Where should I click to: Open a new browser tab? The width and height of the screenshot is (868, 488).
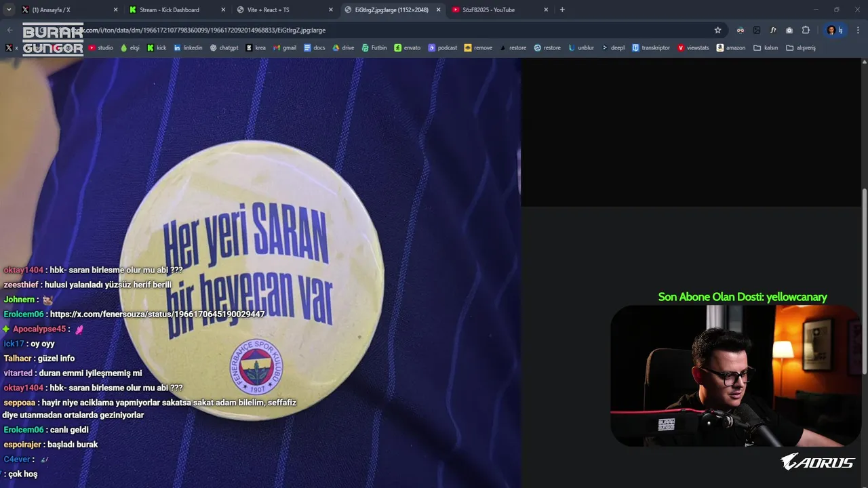(562, 9)
